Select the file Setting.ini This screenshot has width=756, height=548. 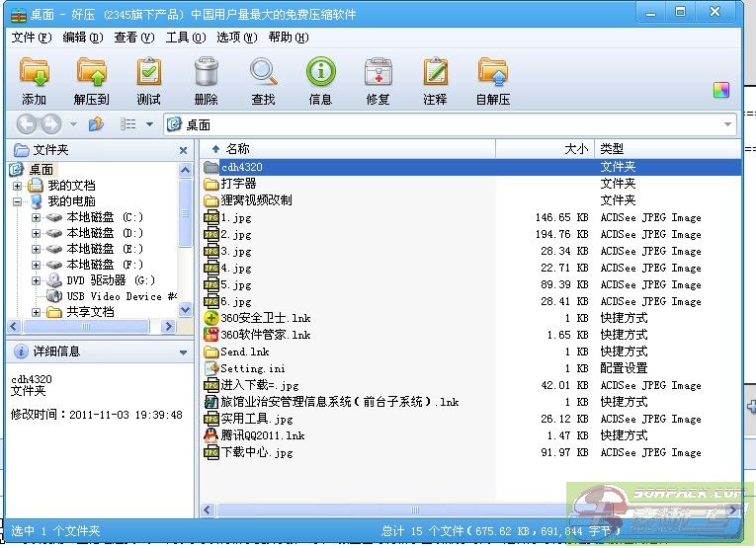[x=242, y=368]
